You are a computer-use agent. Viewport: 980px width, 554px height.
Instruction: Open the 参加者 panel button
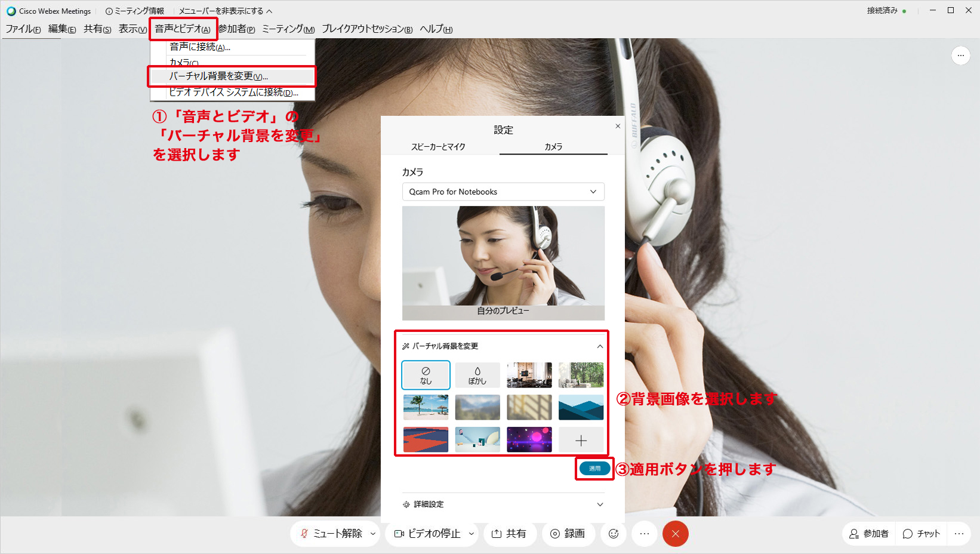pyautogui.click(x=869, y=534)
